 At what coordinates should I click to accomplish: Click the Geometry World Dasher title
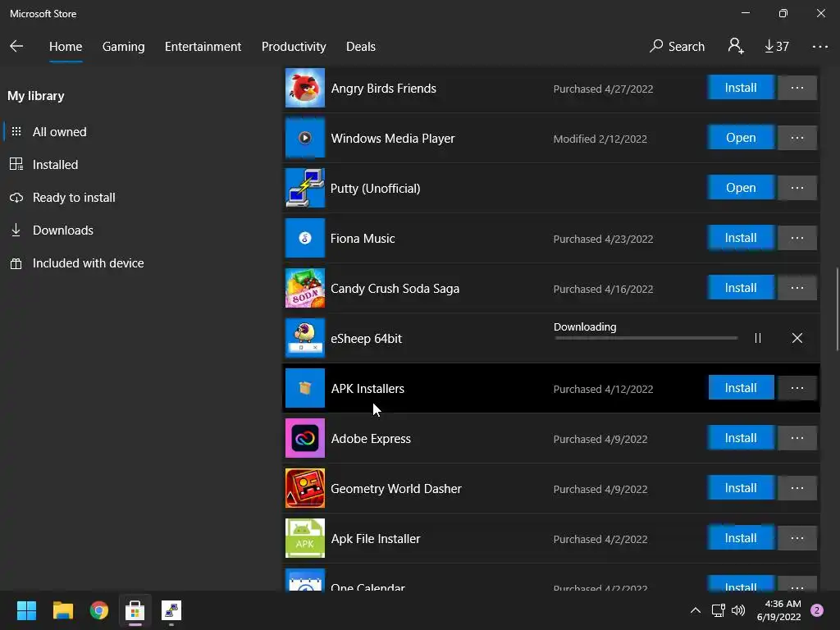pos(396,489)
